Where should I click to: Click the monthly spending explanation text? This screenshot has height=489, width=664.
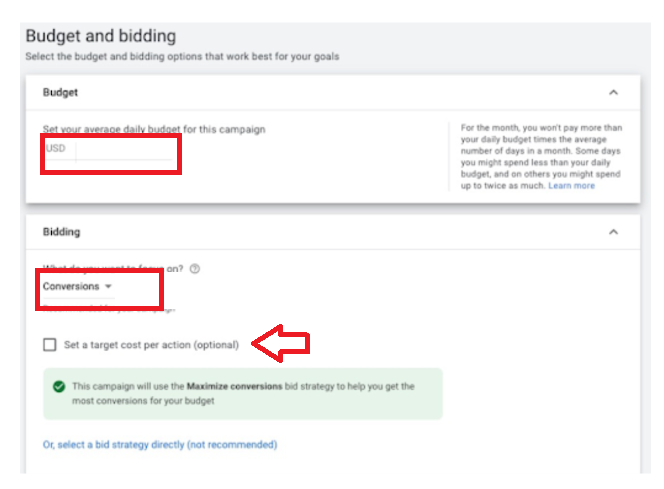(x=541, y=157)
